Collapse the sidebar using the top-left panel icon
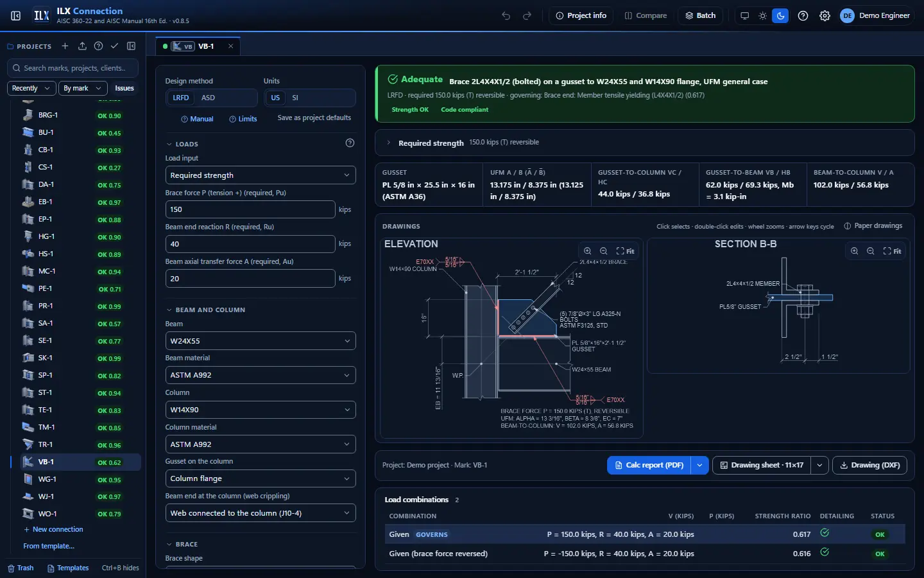 tap(16, 15)
